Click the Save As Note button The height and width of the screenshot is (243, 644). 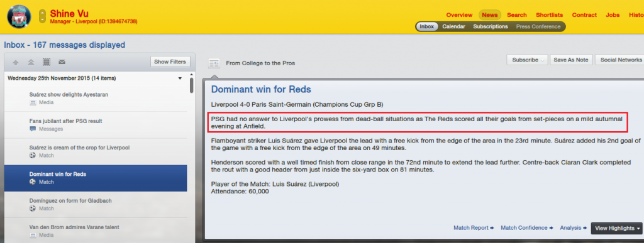571,60
